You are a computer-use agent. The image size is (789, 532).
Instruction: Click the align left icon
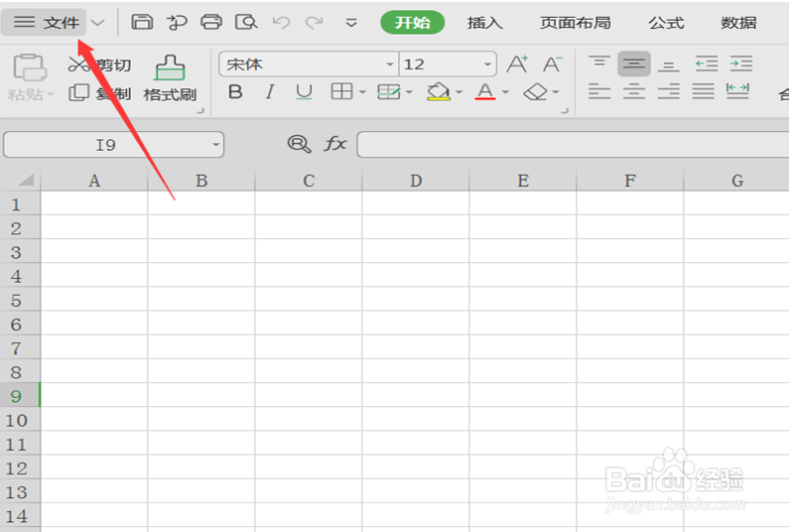pos(599,91)
